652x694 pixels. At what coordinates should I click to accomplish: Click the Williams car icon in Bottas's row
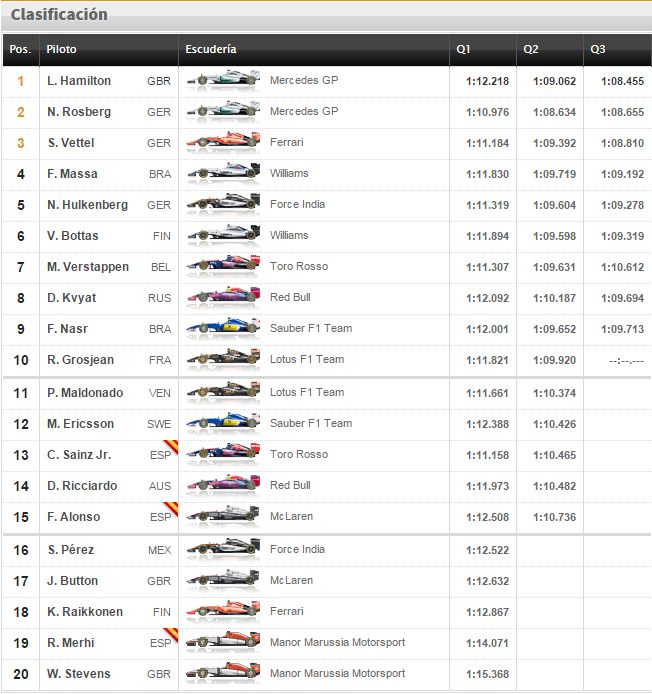(x=223, y=234)
